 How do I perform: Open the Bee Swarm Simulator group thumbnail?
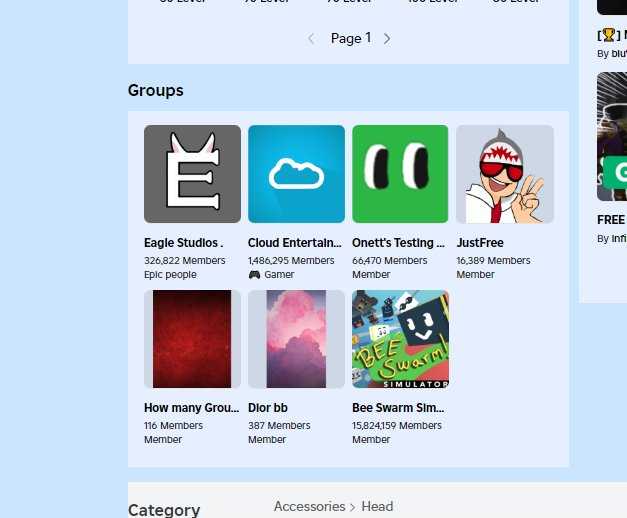click(400, 339)
